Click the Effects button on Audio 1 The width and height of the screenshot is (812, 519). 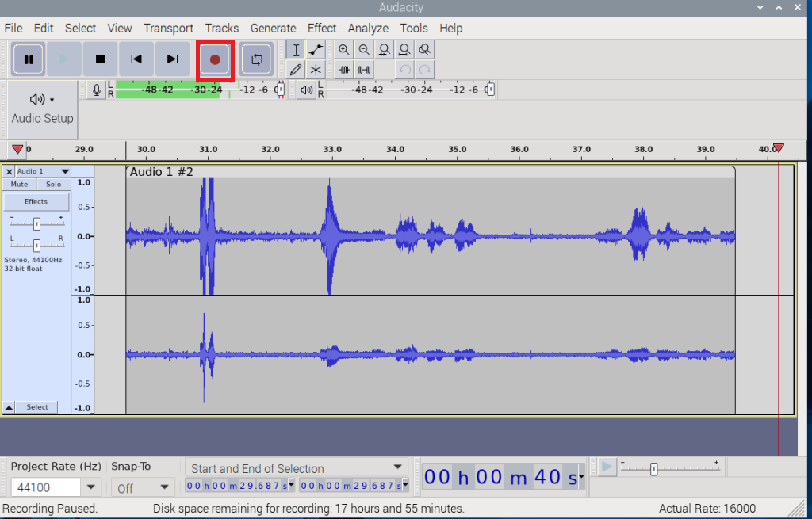36,202
